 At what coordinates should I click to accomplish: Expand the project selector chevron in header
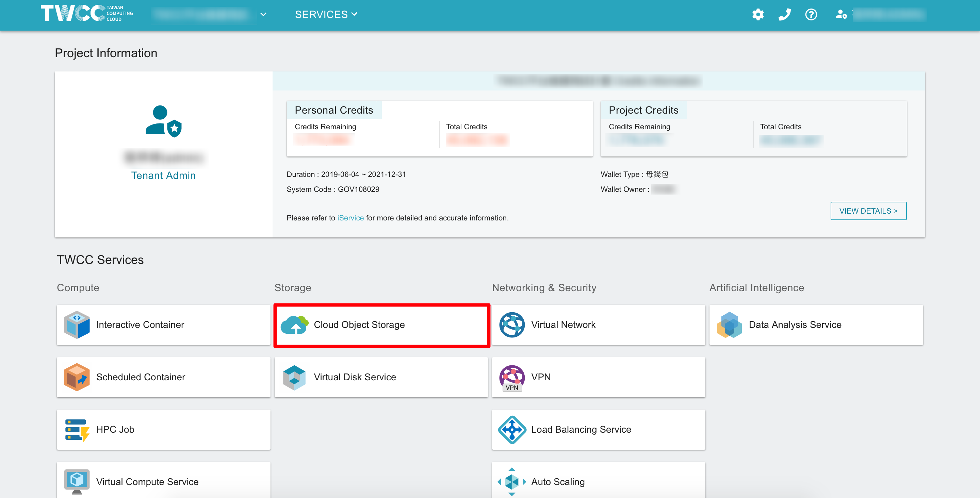(x=263, y=14)
